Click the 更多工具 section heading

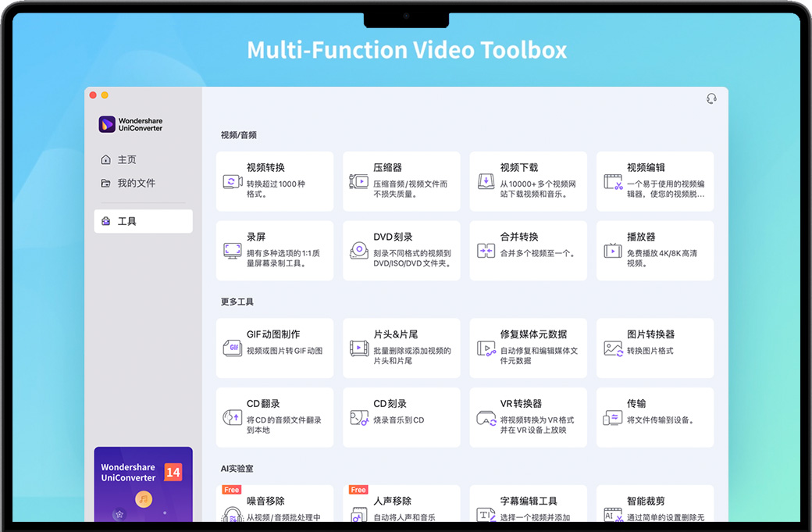237,302
